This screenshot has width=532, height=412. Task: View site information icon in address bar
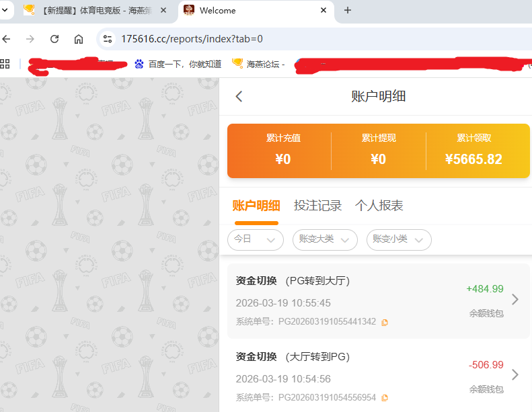pos(108,39)
